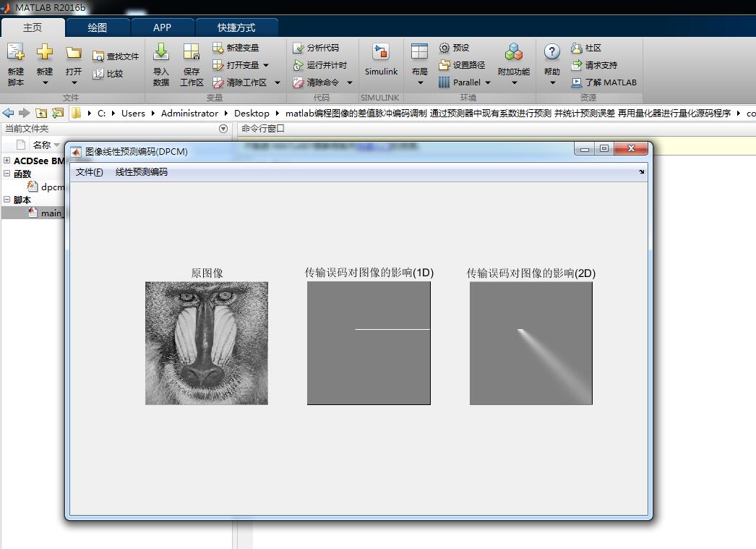The image size is (756, 549).
Task: Go up one folder level icon
Action: click(x=41, y=113)
